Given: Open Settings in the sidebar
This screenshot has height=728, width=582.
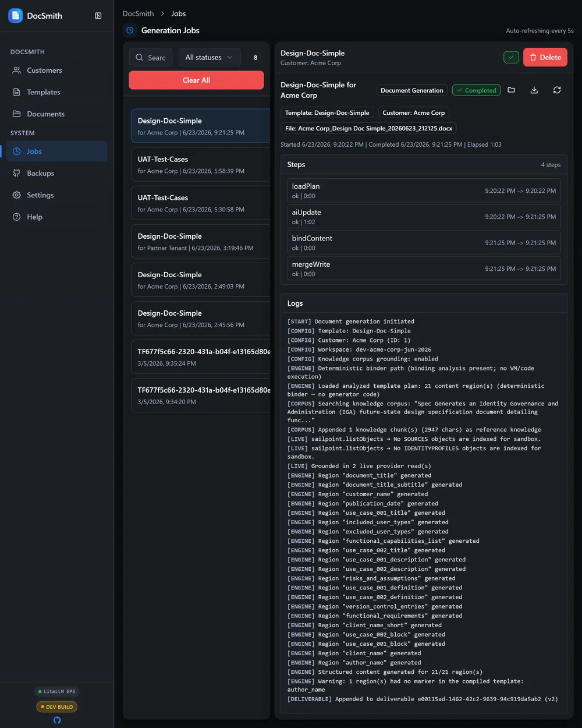Looking at the screenshot, I should (57, 195).
